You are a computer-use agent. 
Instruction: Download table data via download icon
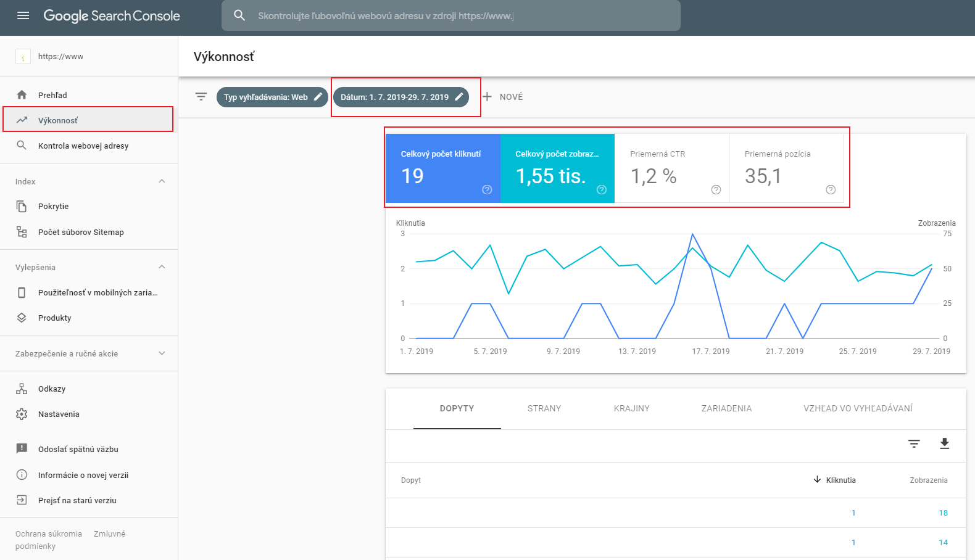pos(944,443)
